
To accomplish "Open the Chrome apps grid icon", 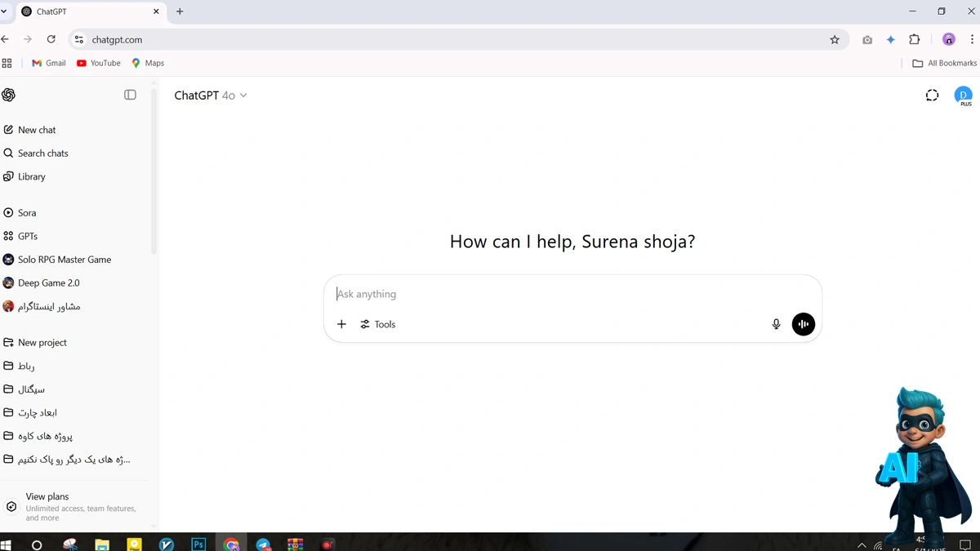I will point(7,63).
